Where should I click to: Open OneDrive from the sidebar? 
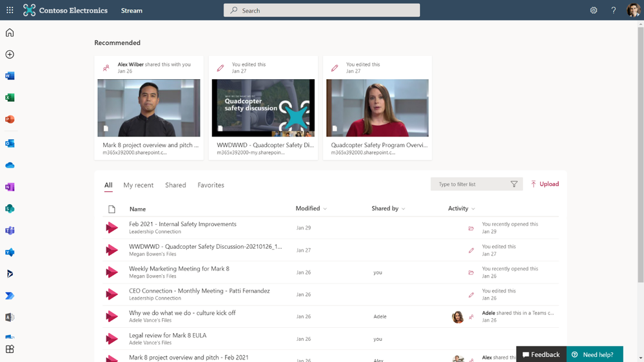(x=10, y=165)
